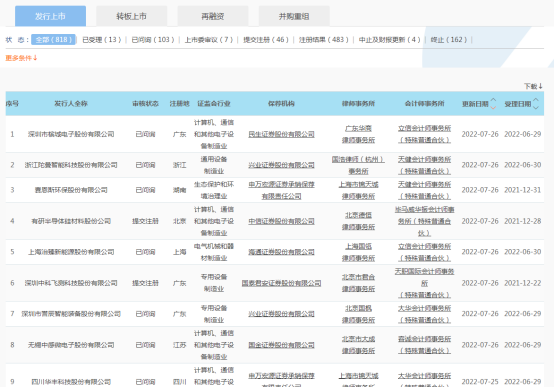Image resolution: width=554 pixels, height=387 pixels.
Task: Open 国泰君安证券股份有限公司 sponsor link
Action: (281, 283)
